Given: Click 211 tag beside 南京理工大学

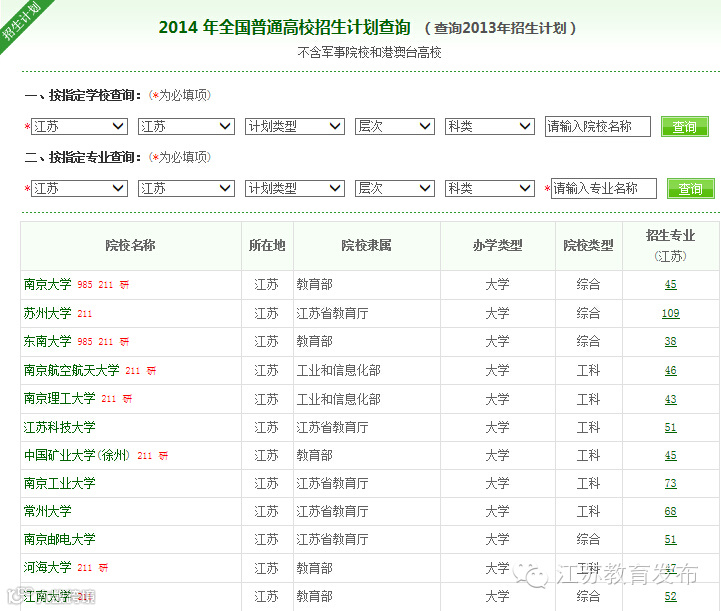Looking at the screenshot, I should [109, 399].
